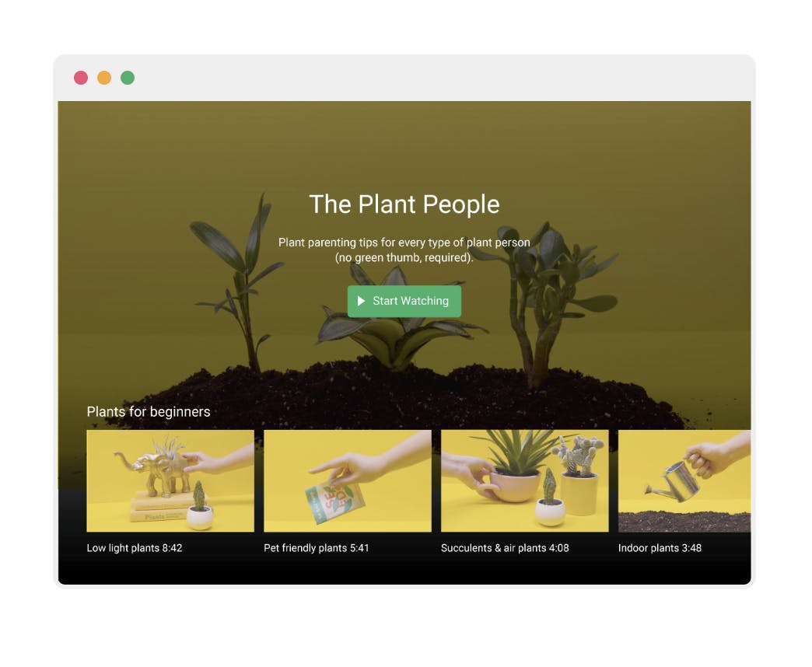Viewport: 812px width, 667px height.
Task: Click the red window dot
Action: 81,78
